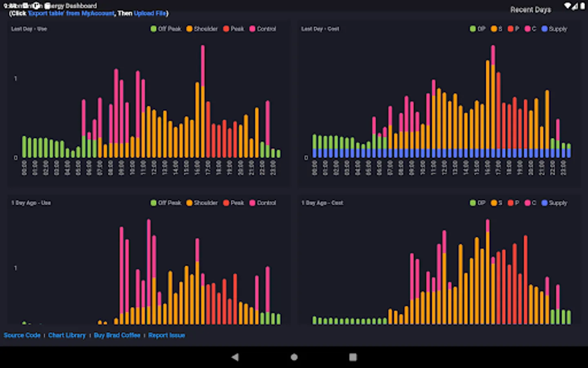Toggle P series in Last Day - Cost legend
This screenshot has width=588, height=368.
513,29
